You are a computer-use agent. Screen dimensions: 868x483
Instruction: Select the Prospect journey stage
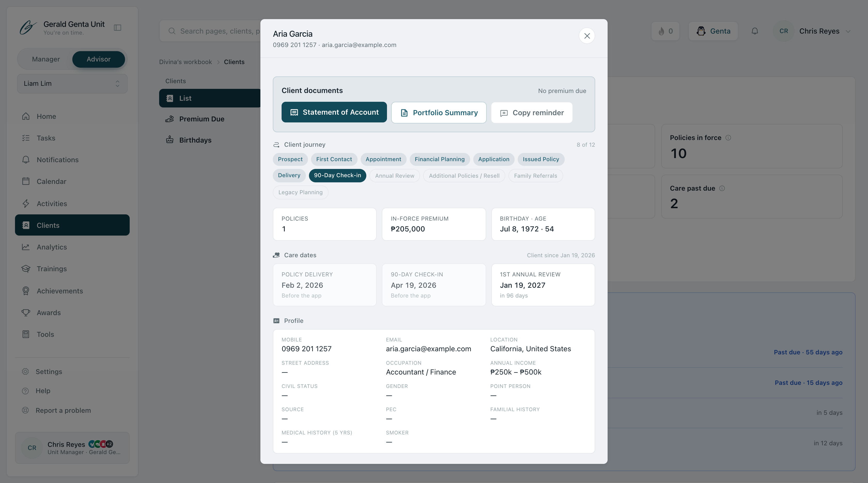point(290,159)
